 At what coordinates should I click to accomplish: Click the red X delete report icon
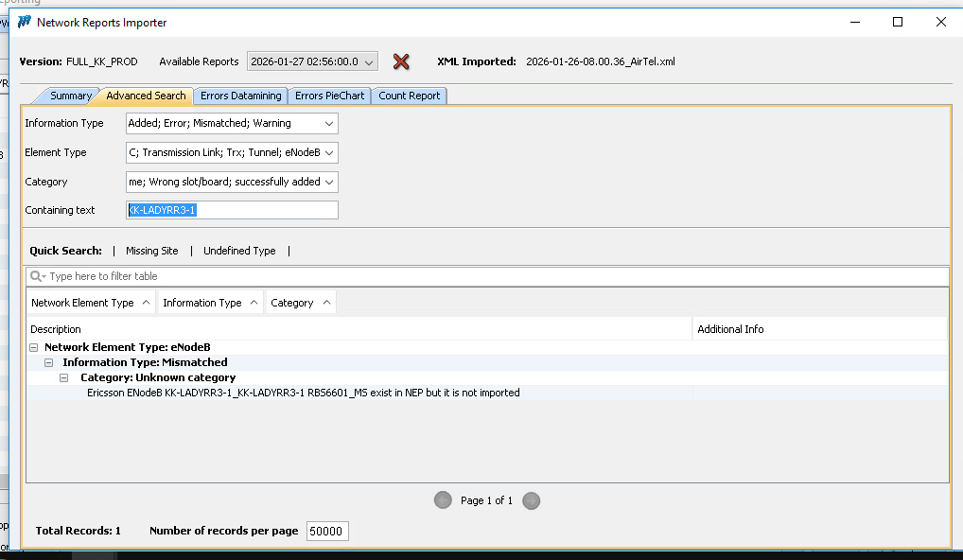[x=401, y=61]
